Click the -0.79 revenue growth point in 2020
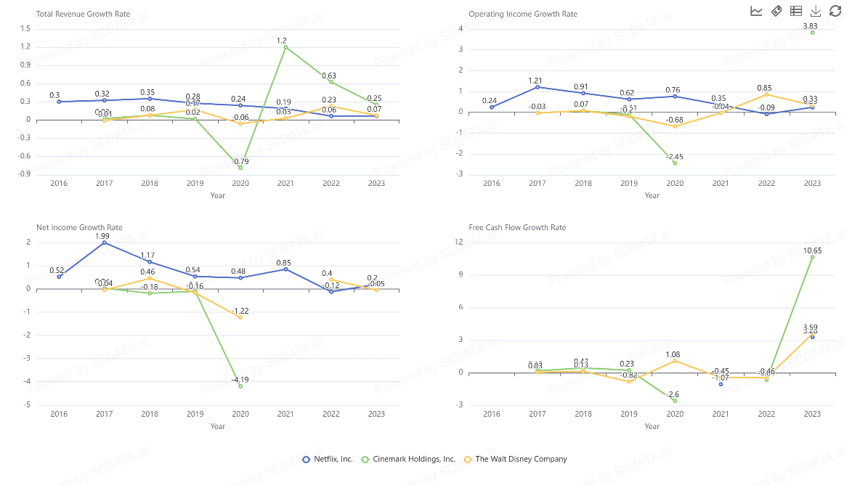This screenshot has width=868, height=485. [x=240, y=168]
